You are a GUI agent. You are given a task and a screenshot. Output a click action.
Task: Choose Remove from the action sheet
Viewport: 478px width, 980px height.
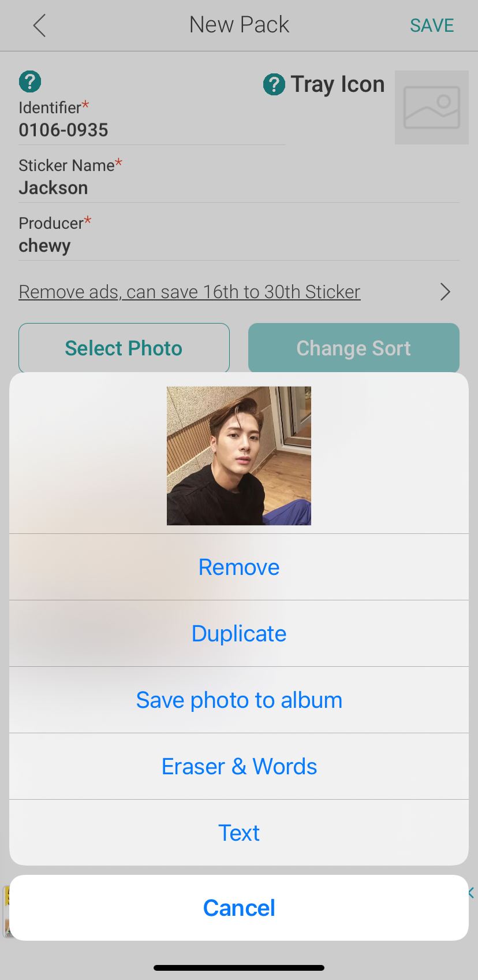pyautogui.click(x=239, y=567)
